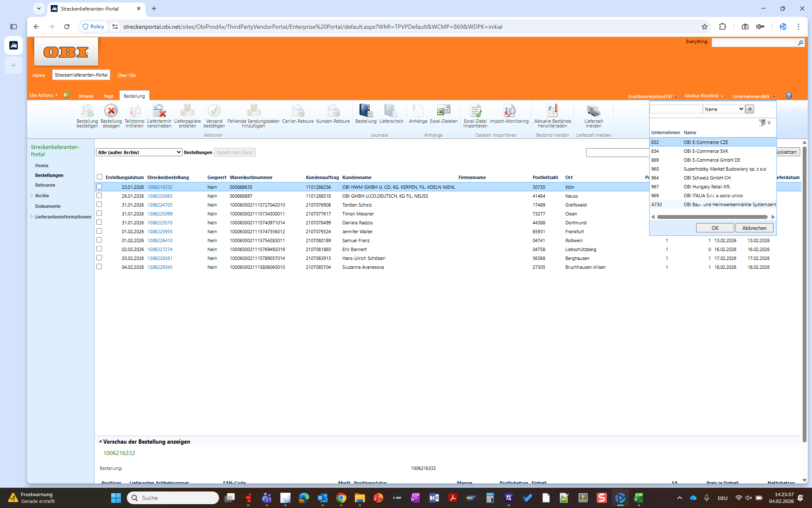Open the Kreditorenkonto:4797 dropdown
The width and height of the screenshot is (812, 508).
pyautogui.click(x=653, y=97)
